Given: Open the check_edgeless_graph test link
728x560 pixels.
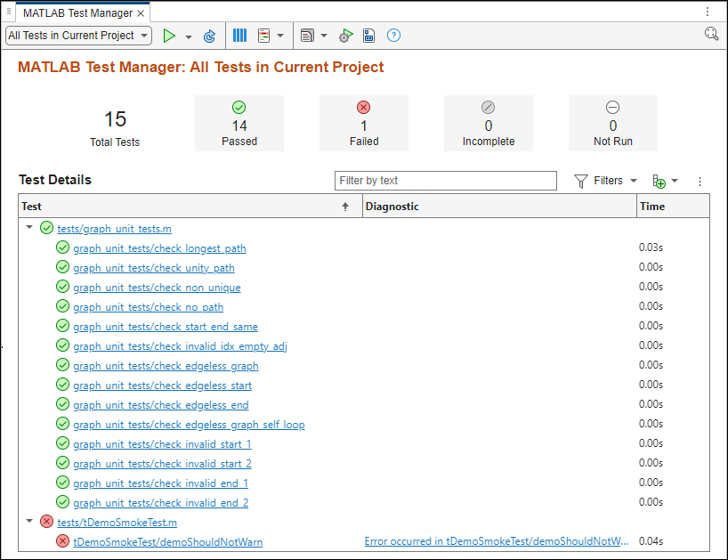Looking at the screenshot, I should (166, 366).
